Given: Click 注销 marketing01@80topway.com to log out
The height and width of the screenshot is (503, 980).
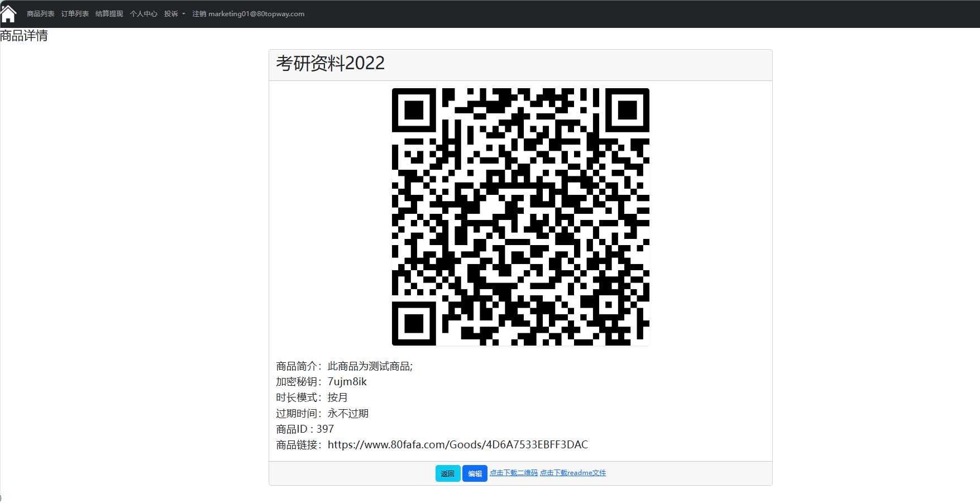Looking at the screenshot, I should [248, 14].
